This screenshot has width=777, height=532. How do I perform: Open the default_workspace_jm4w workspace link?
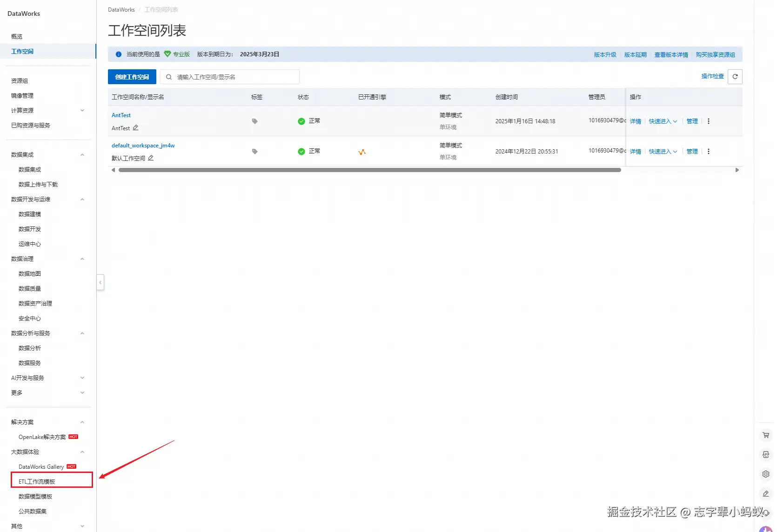point(143,146)
